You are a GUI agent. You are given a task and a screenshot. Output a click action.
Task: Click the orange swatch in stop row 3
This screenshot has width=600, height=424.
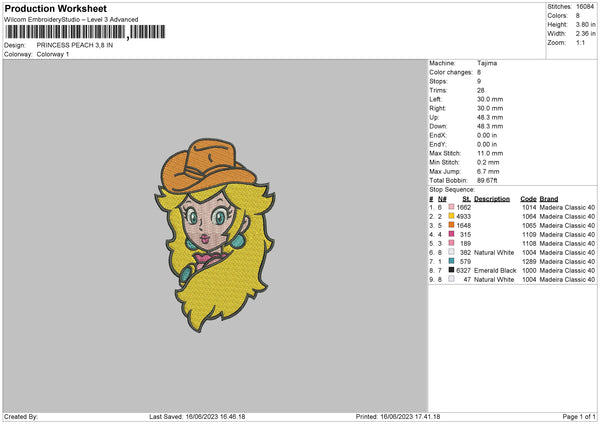(x=451, y=225)
